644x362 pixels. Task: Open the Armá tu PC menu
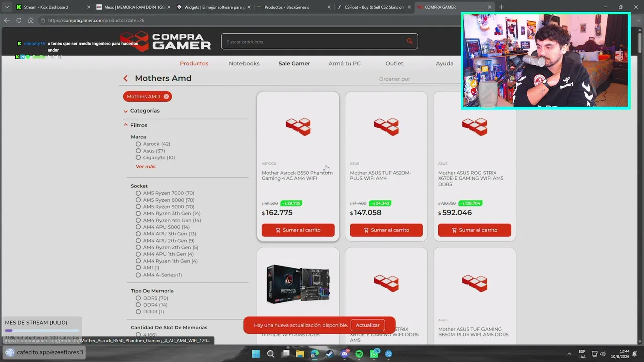coord(345,63)
